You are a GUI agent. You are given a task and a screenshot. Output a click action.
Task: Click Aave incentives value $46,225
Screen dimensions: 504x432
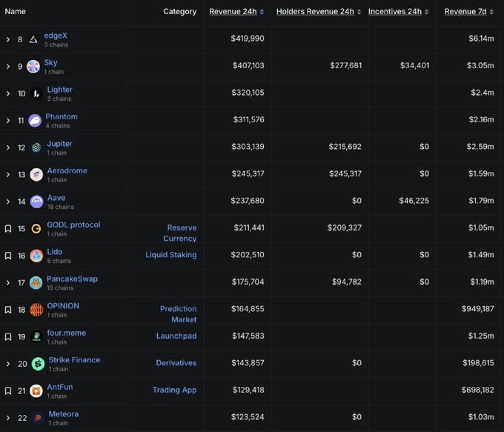(414, 200)
